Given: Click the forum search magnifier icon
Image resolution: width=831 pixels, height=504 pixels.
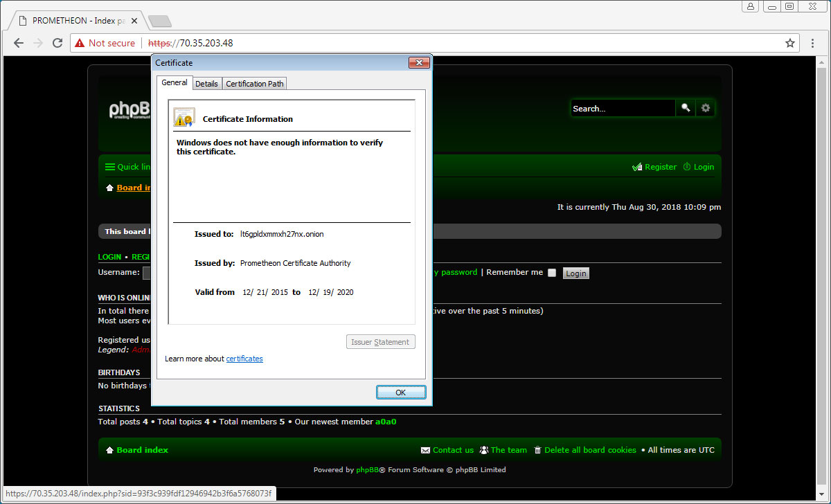Looking at the screenshot, I should (x=686, y=108).
